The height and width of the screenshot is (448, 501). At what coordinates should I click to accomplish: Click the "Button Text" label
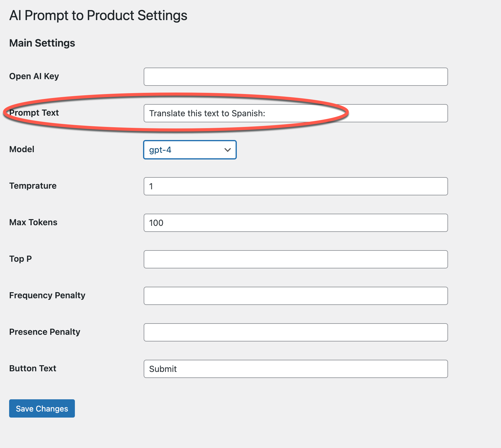click(33, 368)
